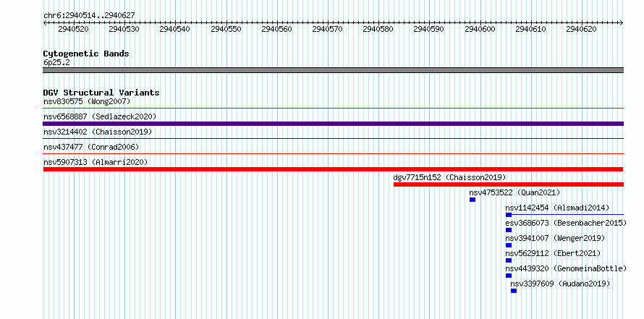Open nsv3941007 (Wenger2019) variant label
This screenshot has width=644, height=319.
(x=555, y=238)
